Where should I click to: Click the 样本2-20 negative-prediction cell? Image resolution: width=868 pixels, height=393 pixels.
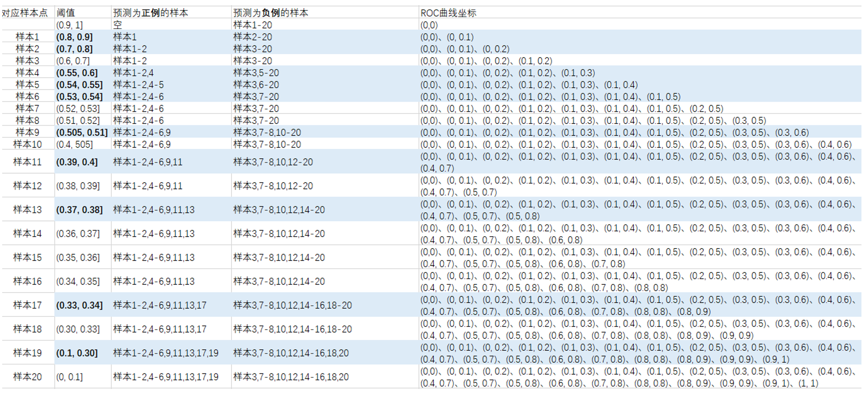[x=252, y=37]
